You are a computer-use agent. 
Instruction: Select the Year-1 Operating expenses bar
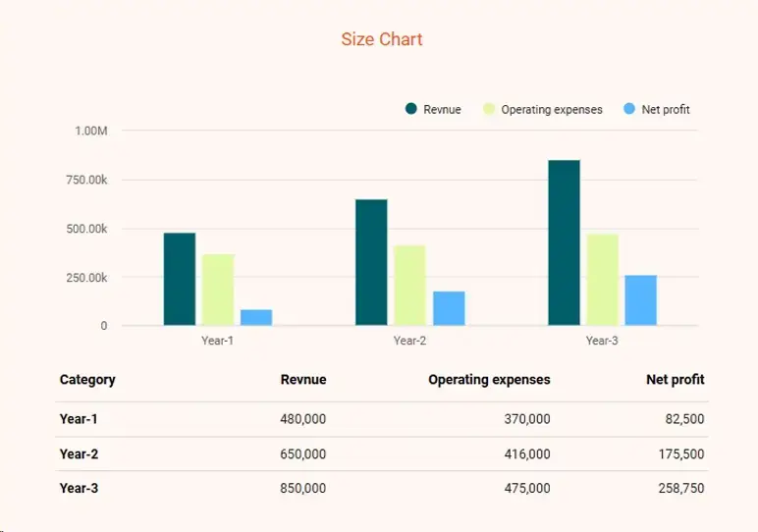[x=218, y=291]
